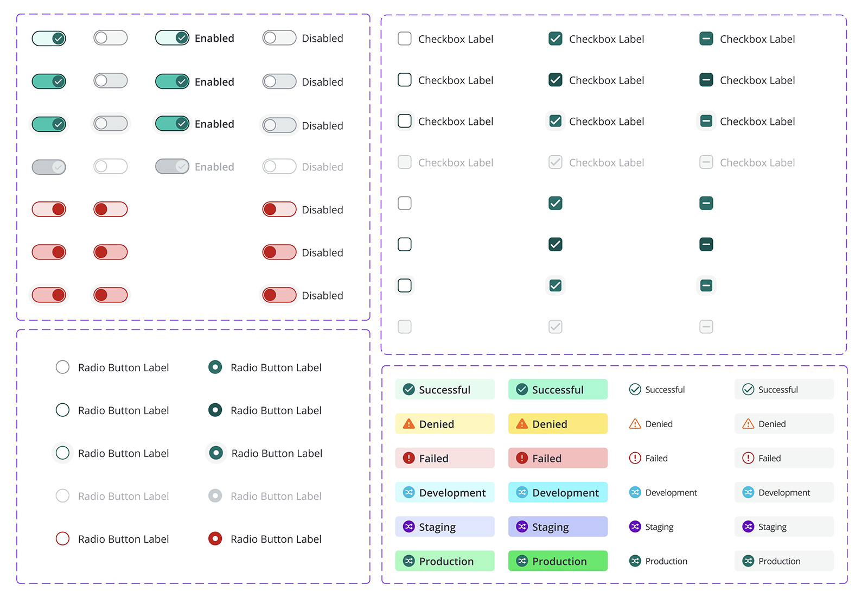Click the faded indeterminate box with Checkbox Label
This screenshot has width=868, height=597.
point(706,162)
